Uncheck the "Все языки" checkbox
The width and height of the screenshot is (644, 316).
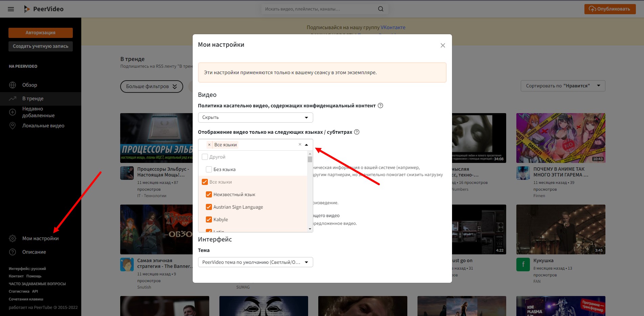point(205,182)
